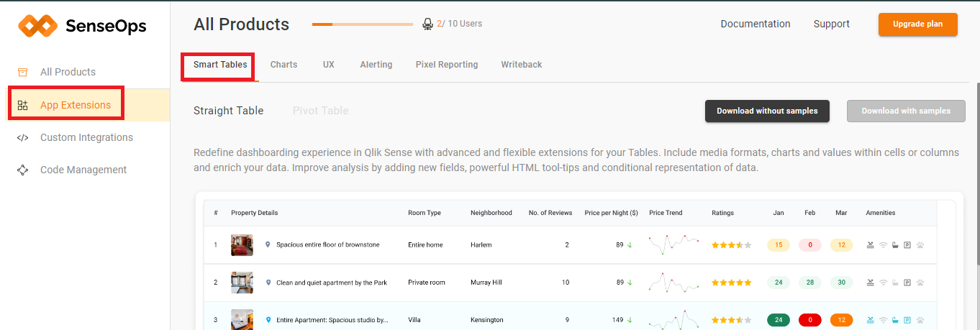Click the five-star rating in the Murray Hill row
The image size is (980, 330).
click(x=731, y=283)
